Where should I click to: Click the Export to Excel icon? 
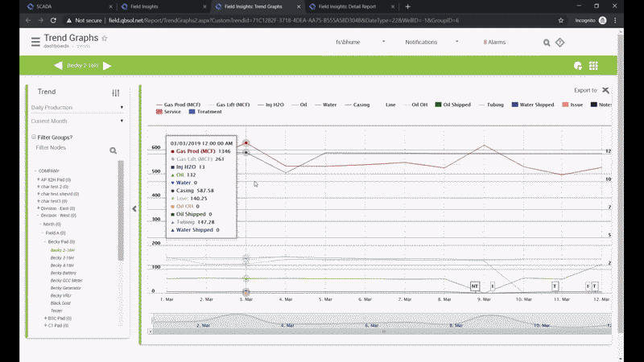point(606,90)
